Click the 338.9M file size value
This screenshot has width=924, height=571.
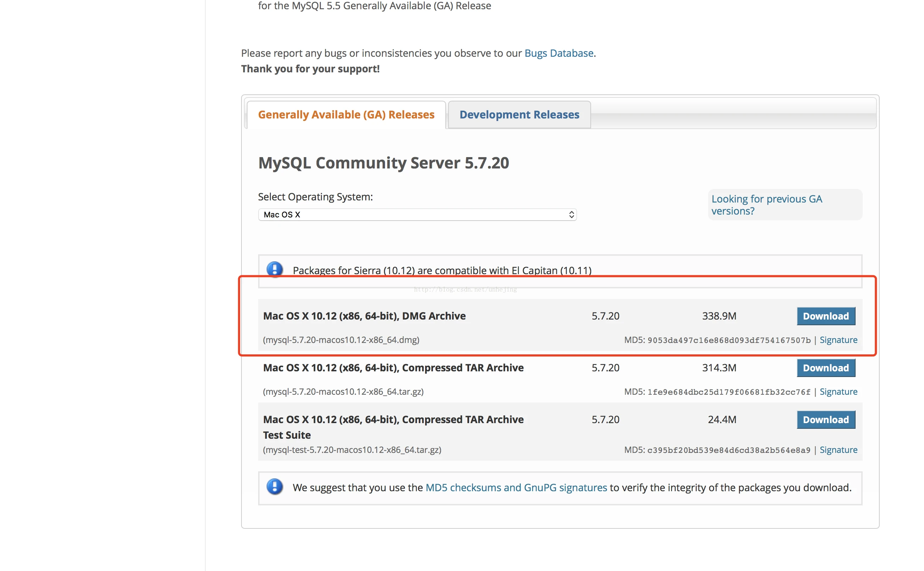[x=719, y=316]
